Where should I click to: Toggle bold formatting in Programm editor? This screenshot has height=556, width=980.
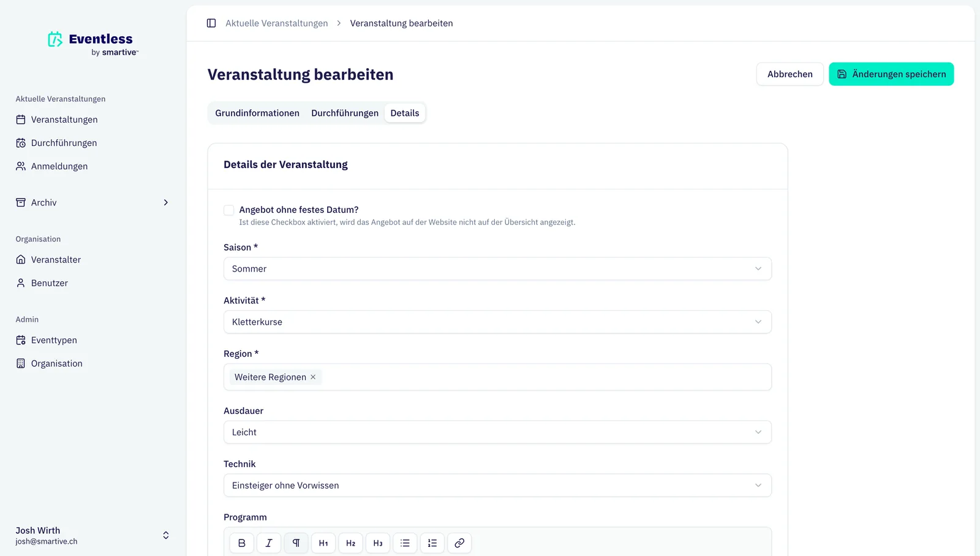point(242,543)
